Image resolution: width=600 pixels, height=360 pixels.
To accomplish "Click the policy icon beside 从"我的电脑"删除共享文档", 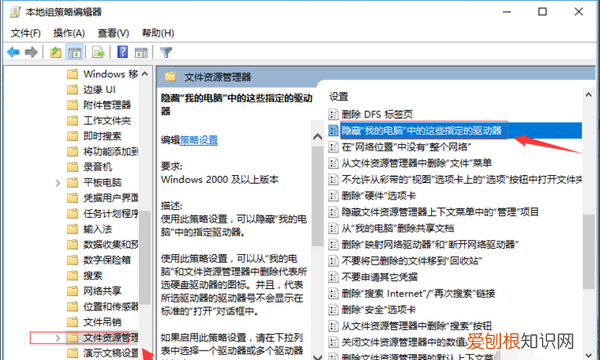I will [333, 228].
